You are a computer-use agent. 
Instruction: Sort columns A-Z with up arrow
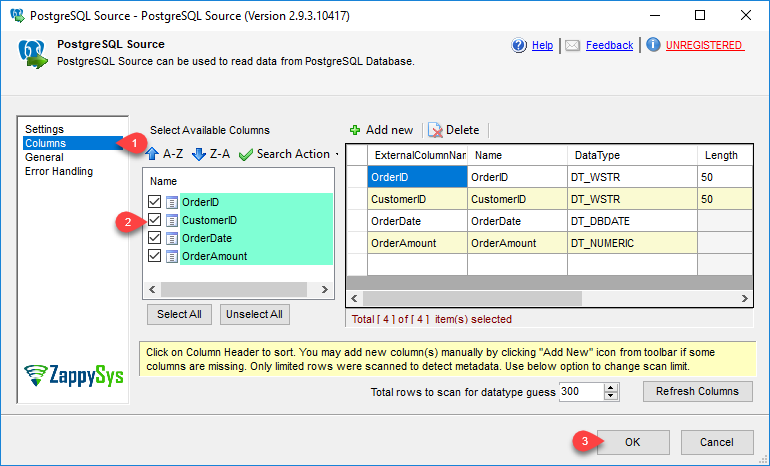point(152,154)
